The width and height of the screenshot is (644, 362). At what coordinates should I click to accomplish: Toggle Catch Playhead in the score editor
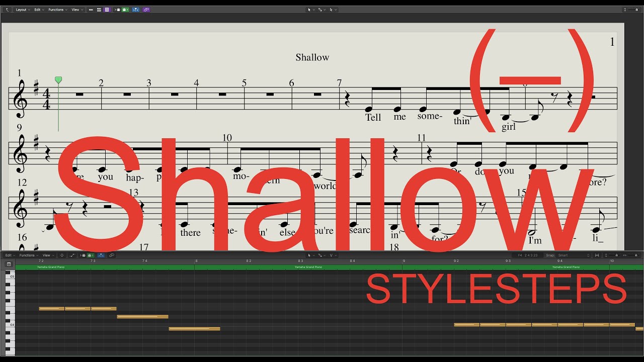coord(136,10)
